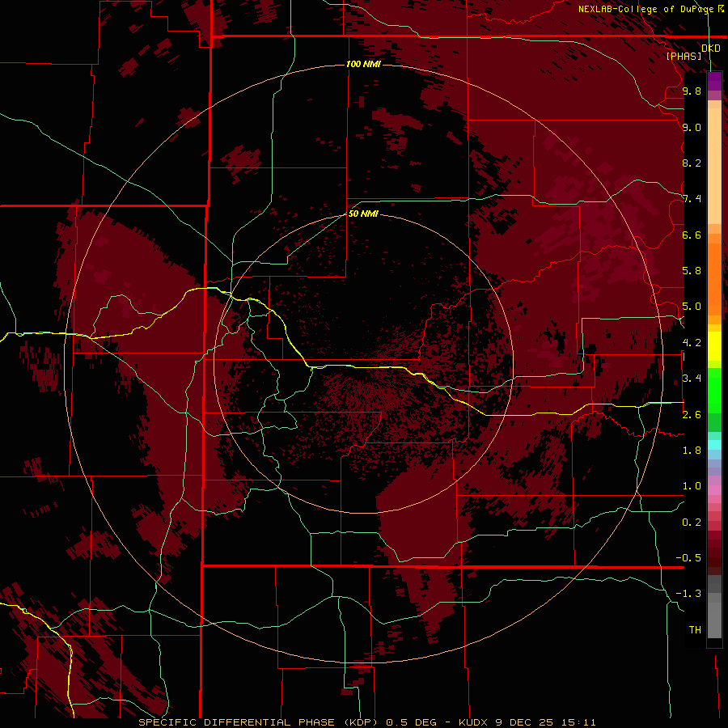Click the TH label on the color scale

click(695, 630)
